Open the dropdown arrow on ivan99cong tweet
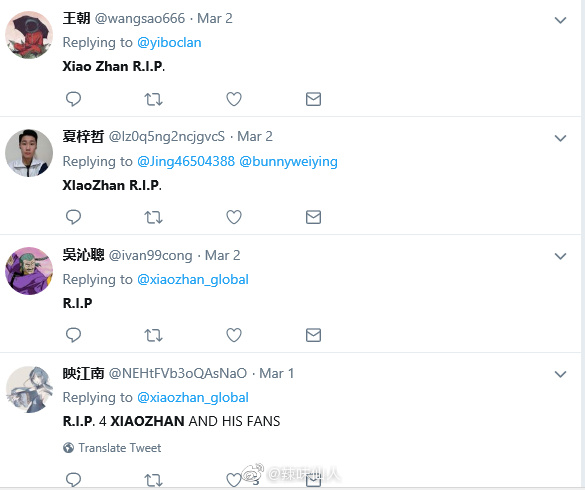The image size is (585, 490). 560,256
